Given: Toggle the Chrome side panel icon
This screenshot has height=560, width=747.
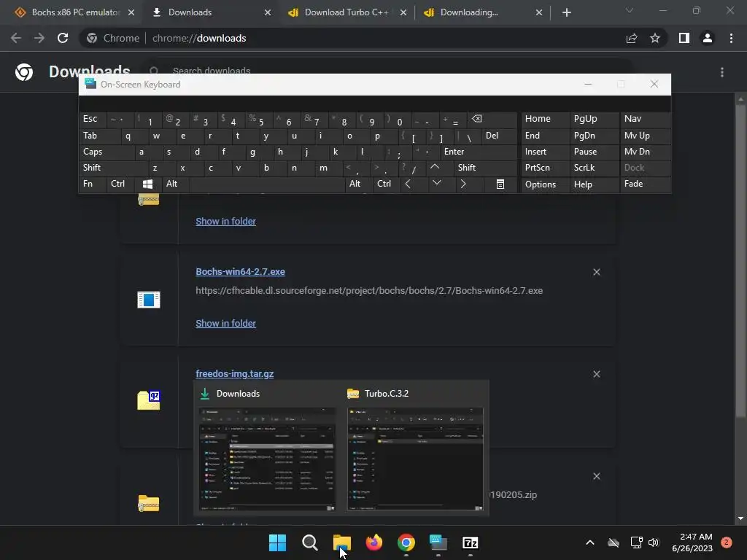Looking at the screenshot, I should click(684, 38).
